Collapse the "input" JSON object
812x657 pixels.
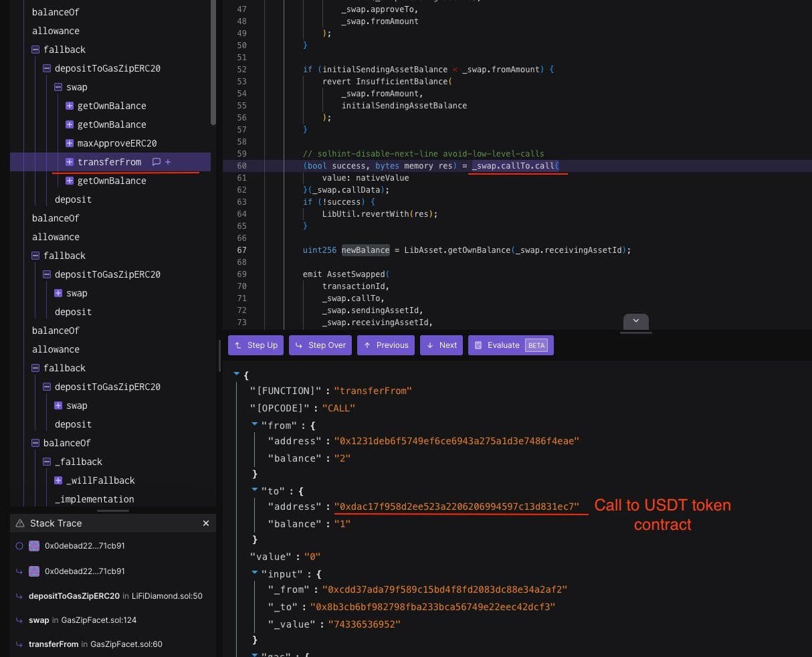coord(255,573)
